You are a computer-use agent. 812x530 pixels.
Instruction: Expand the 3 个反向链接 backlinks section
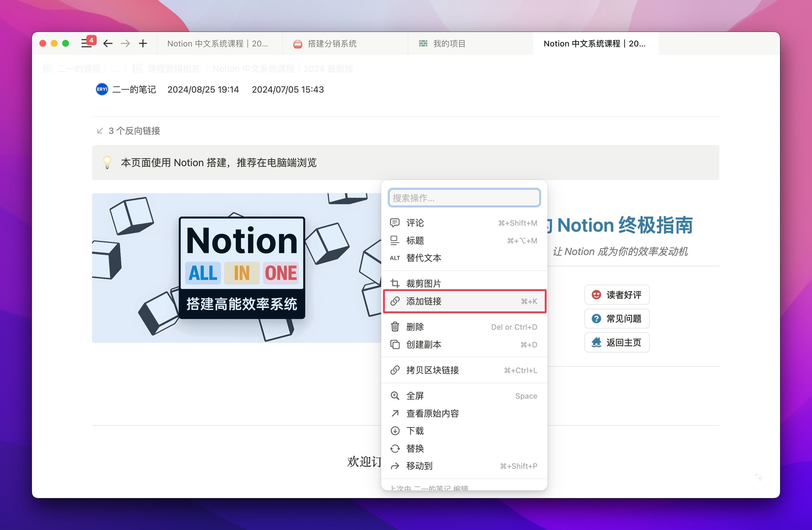click(134, 131)
